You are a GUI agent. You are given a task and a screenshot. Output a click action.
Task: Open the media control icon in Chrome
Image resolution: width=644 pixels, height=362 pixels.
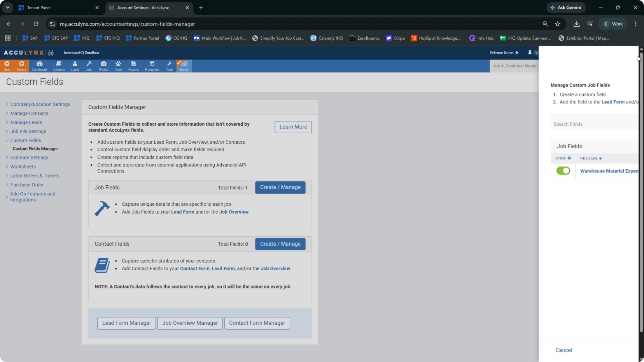pos(590,24)
